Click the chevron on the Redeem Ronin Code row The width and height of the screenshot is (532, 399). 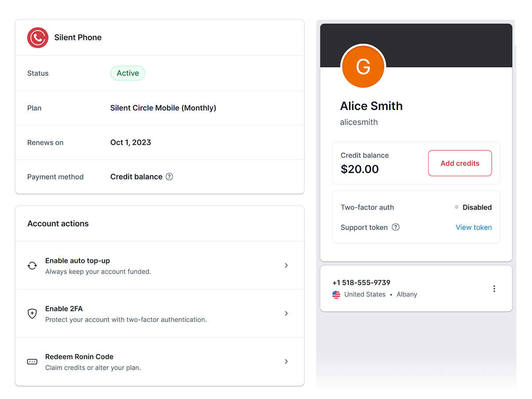pyautogui.click(x=286, y=362)
